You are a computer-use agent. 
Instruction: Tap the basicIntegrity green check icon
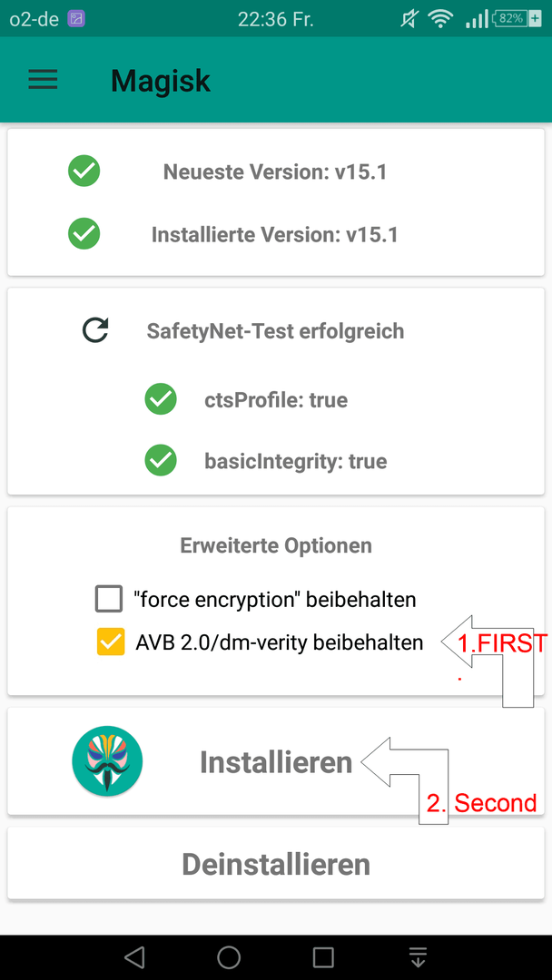(x=161, y=461)
